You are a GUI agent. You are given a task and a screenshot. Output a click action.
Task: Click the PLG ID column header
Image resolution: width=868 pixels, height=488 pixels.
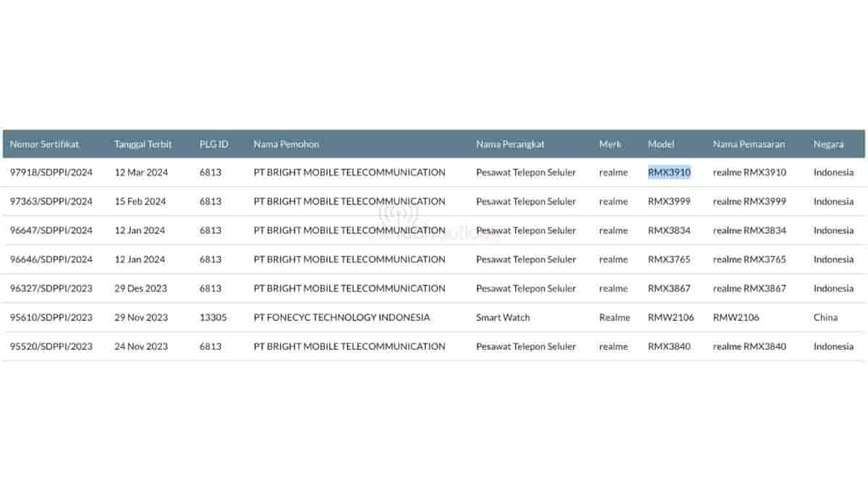[x=213, y=144]
